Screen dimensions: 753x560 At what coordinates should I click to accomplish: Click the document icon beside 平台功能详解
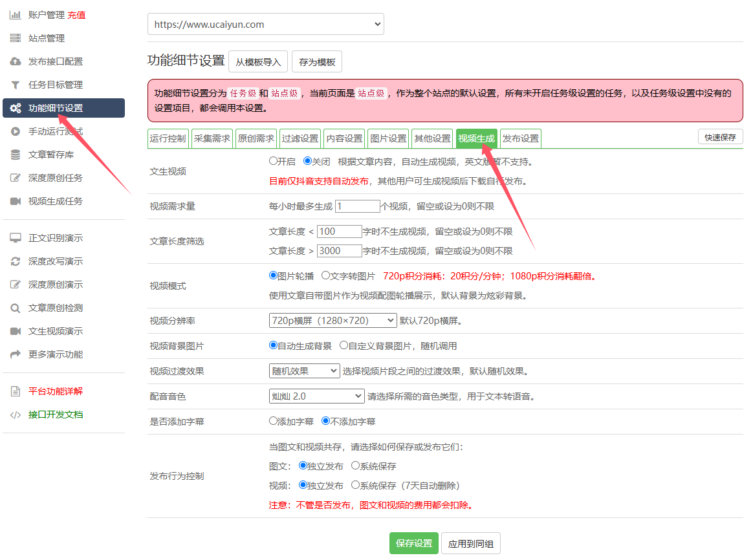[16, 392]
